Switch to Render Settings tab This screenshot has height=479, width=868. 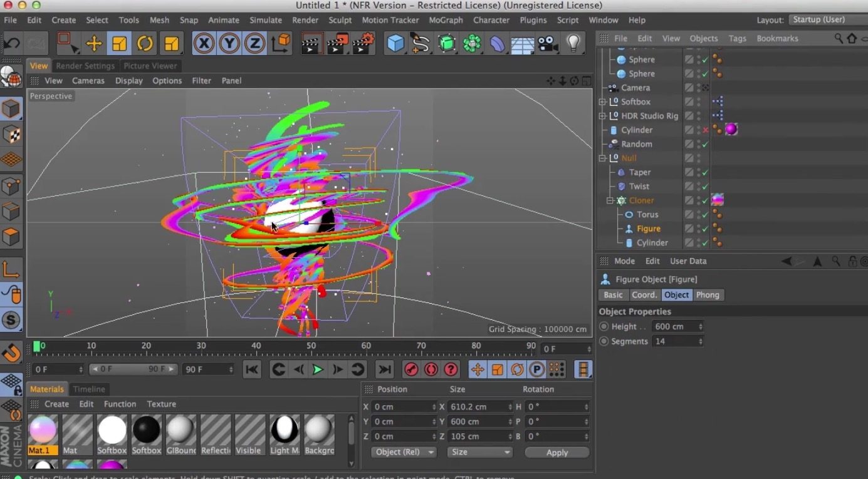[x=85, y=66]
